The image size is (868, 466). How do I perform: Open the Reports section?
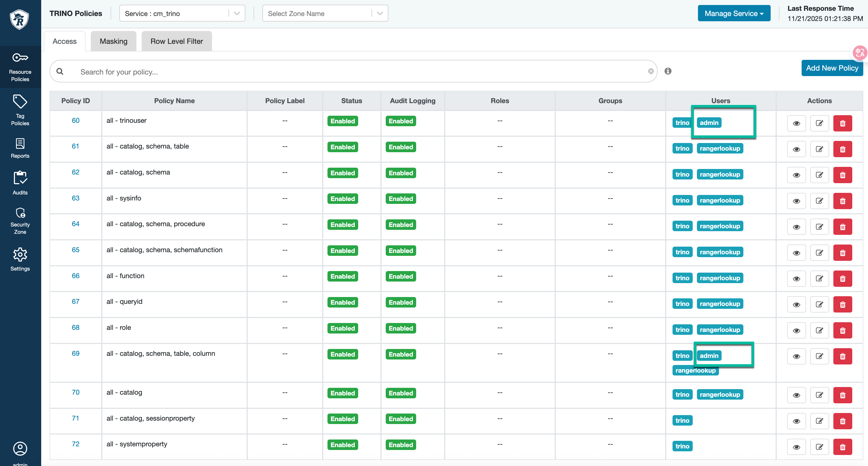(x=20, y=148)
